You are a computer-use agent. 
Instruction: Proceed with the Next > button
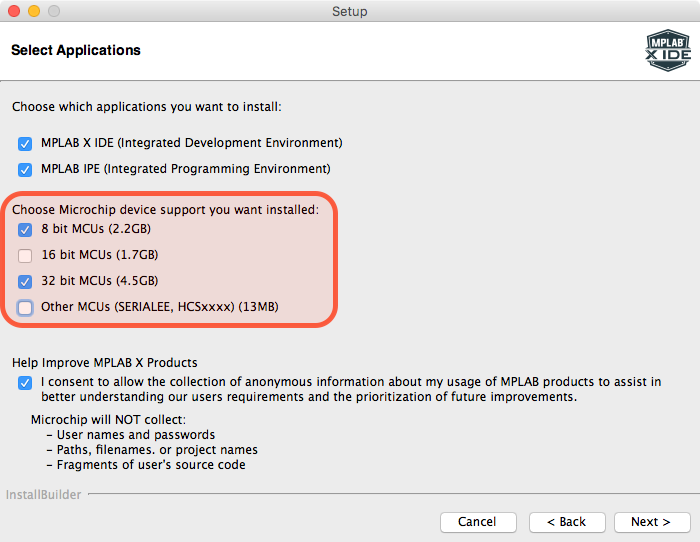652,522
